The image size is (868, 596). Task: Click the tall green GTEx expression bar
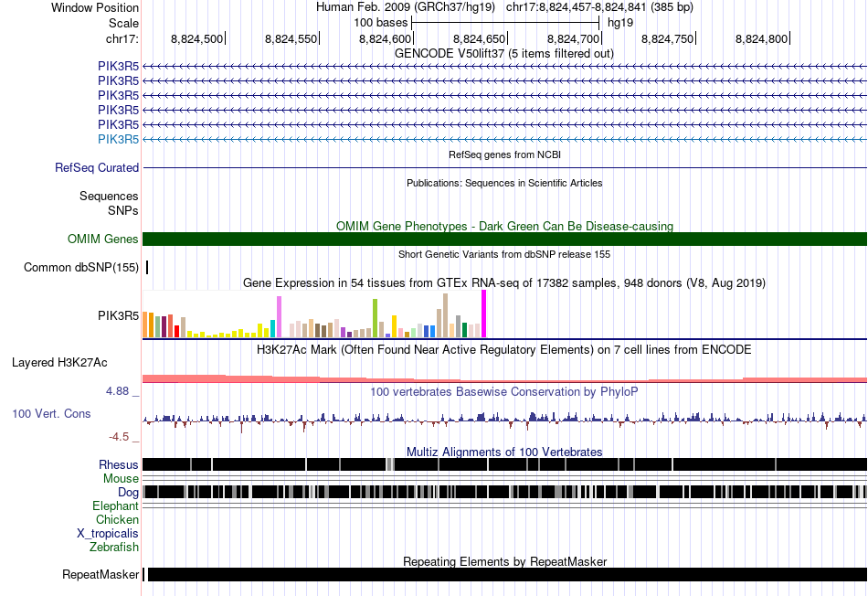click(x=375, y=318)
